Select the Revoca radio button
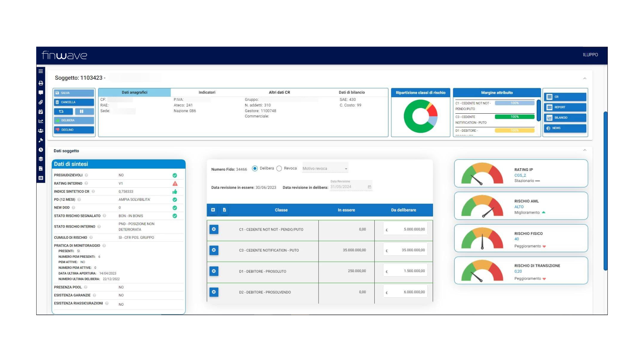 [x=279, y=168]
